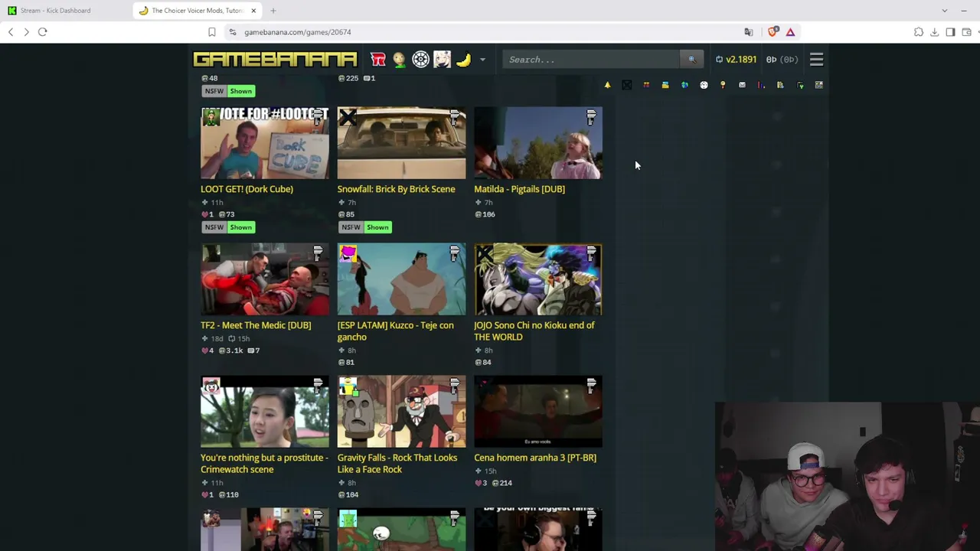
Task: Click the white clock icon in subnav
Action: [704, 85]
